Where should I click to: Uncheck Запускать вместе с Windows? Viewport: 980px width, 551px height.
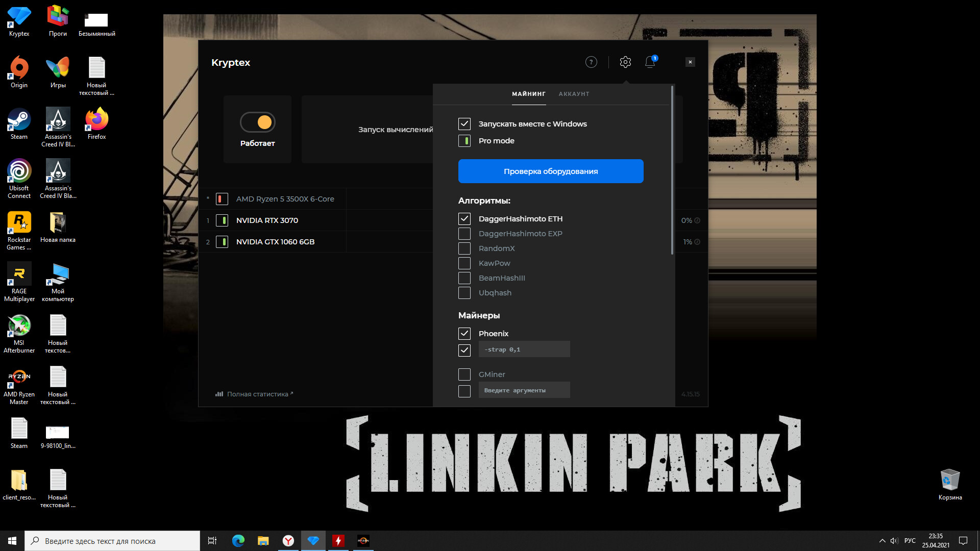[x=464, y=124]
